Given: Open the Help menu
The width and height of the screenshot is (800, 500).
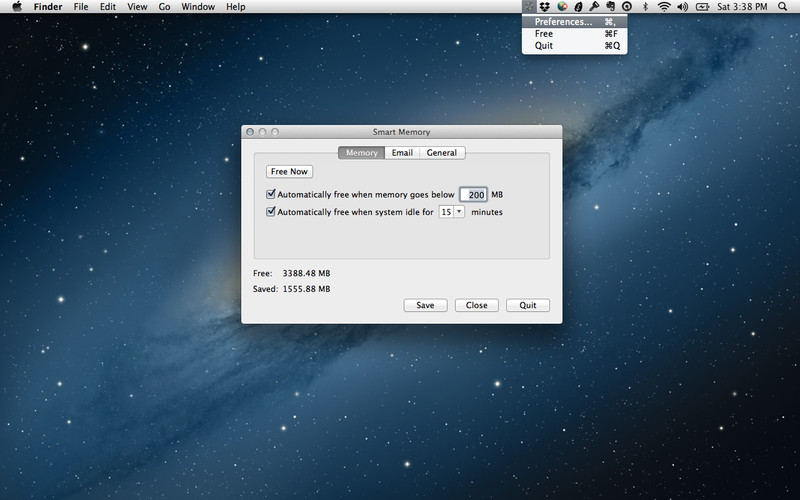Looking at the screenshot, I should coord(236,7).
